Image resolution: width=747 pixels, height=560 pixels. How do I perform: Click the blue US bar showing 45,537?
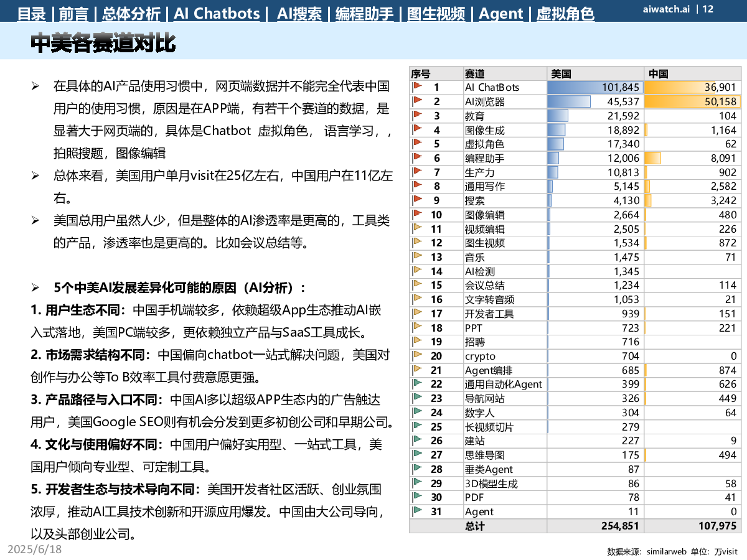[569, 101]
